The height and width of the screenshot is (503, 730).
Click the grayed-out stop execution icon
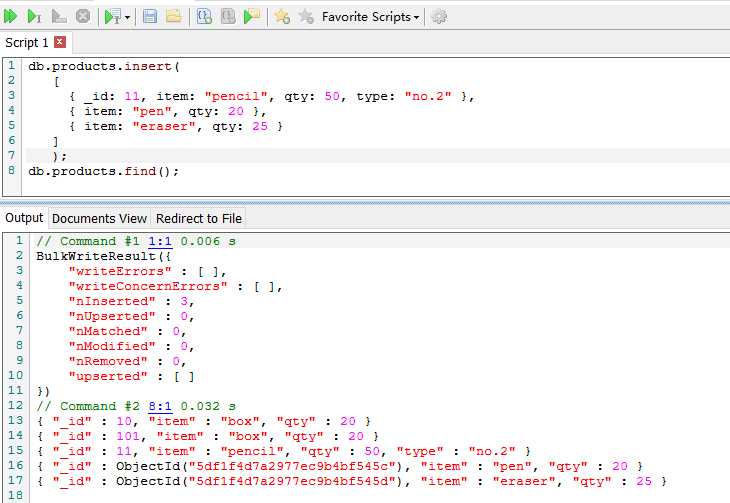pos(83,17)
